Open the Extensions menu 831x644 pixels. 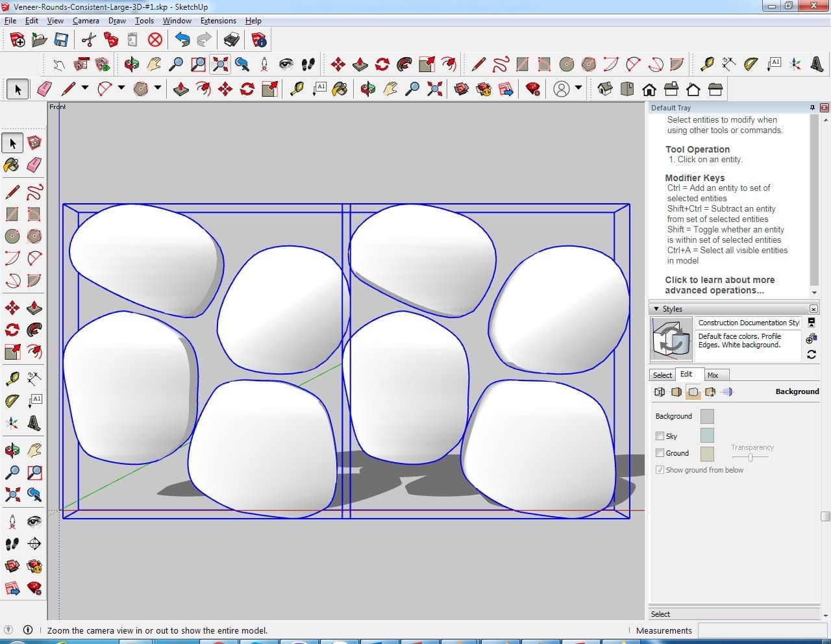[x=218, y=21]
